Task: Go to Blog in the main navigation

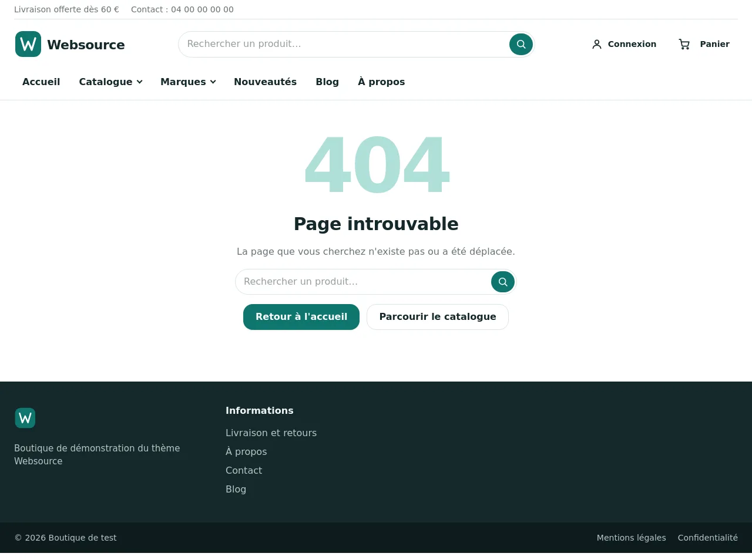Action: 327,82
